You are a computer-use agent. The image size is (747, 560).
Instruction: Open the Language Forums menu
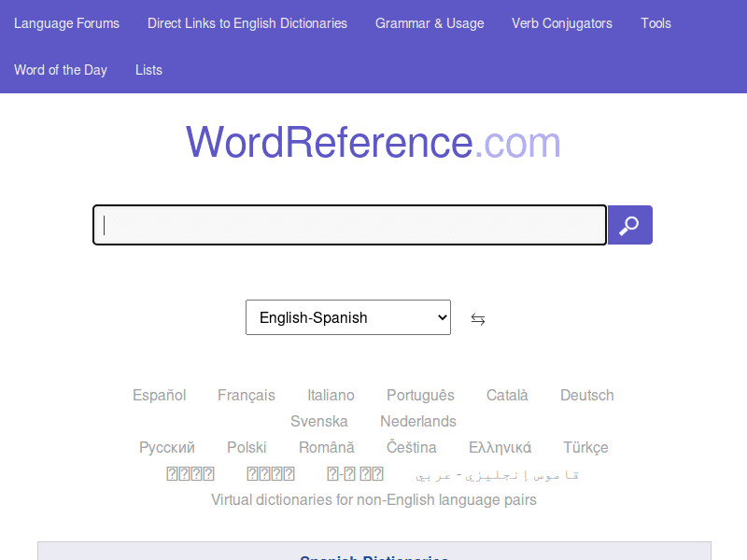click(x=66, y=23)
